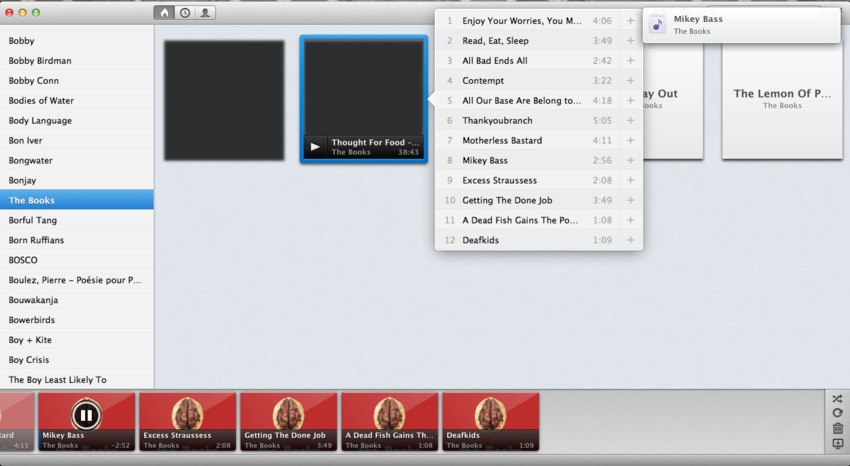Click the plus icon beside Motherless Bastard
The height and width of the screenshot is (466, 850).
point(630,141)
